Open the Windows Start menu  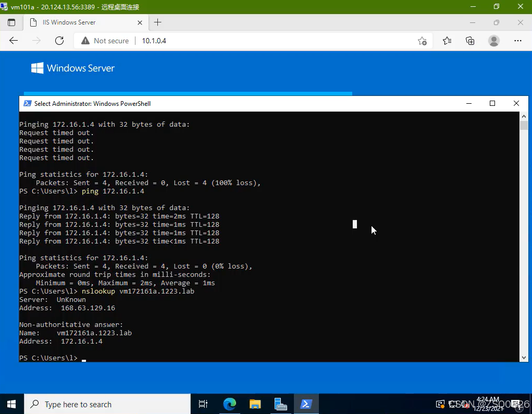[x=11, y=404]
